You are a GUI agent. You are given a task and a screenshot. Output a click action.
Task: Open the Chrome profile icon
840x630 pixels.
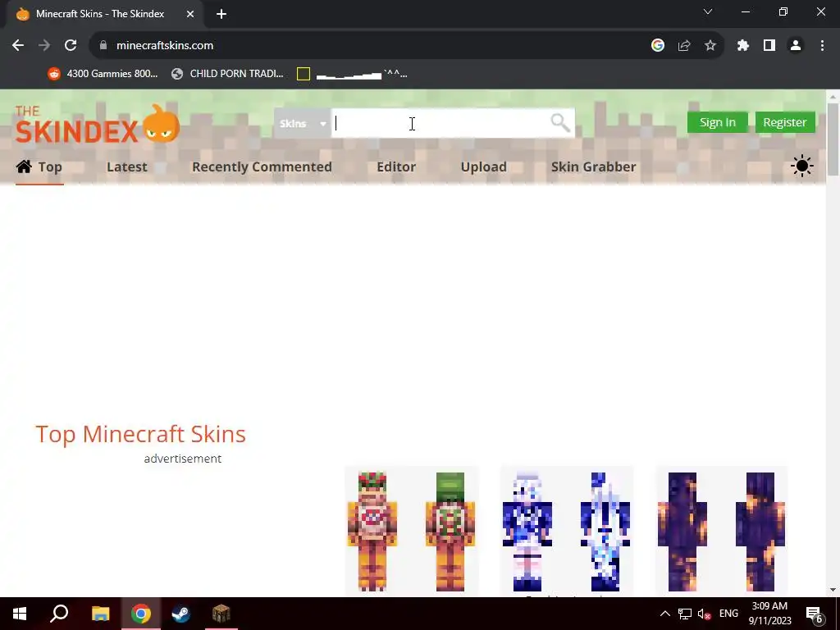pos(796,46)
